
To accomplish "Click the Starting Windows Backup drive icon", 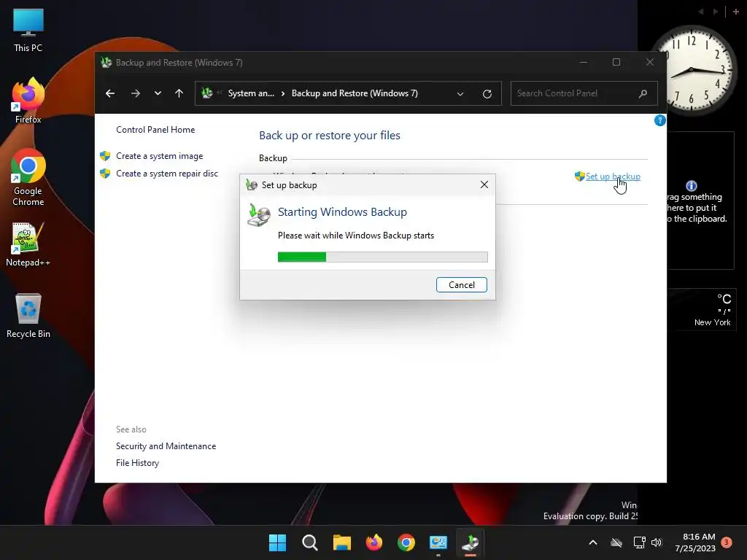I will (x=259, y=215).
